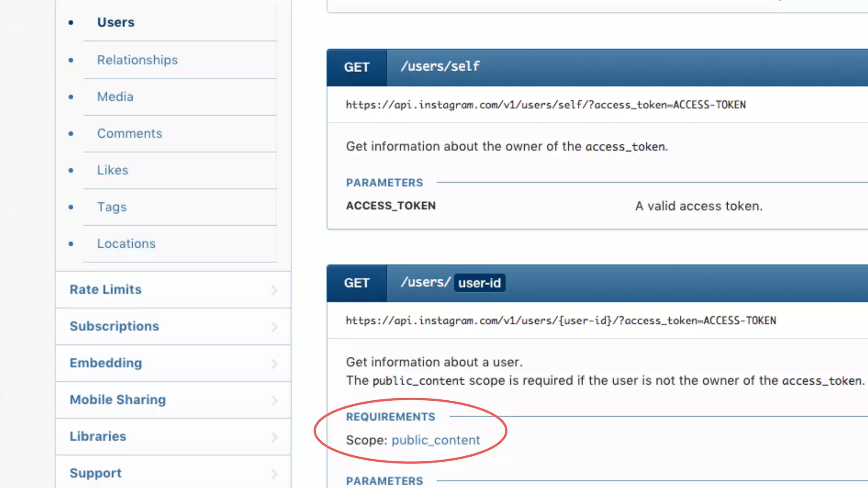Navigate to Tags endpoints
The height and width of the screenshot is (488, 868).
tap(112, 207)
